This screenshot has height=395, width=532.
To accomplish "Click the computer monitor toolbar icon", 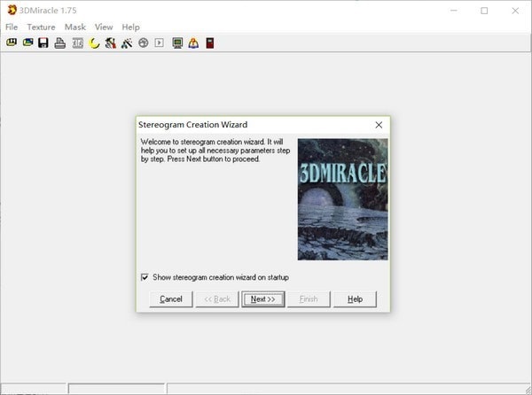I will 177,43.
